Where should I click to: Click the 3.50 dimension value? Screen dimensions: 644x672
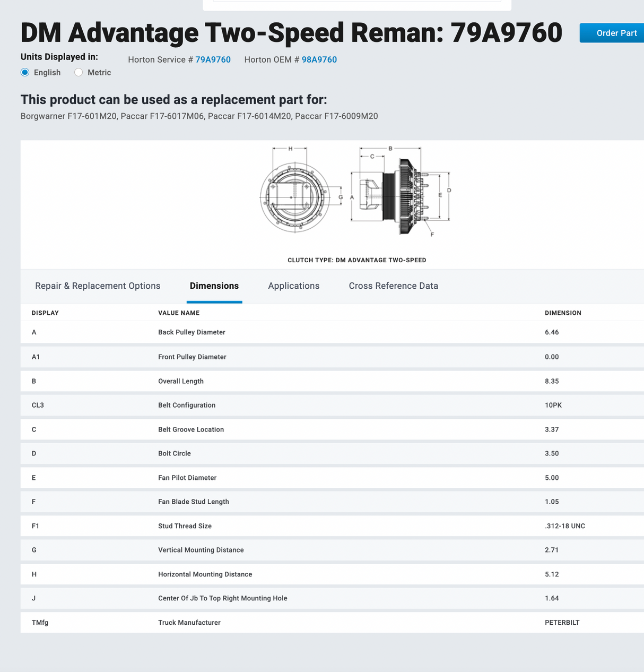(x=552, y=453)
